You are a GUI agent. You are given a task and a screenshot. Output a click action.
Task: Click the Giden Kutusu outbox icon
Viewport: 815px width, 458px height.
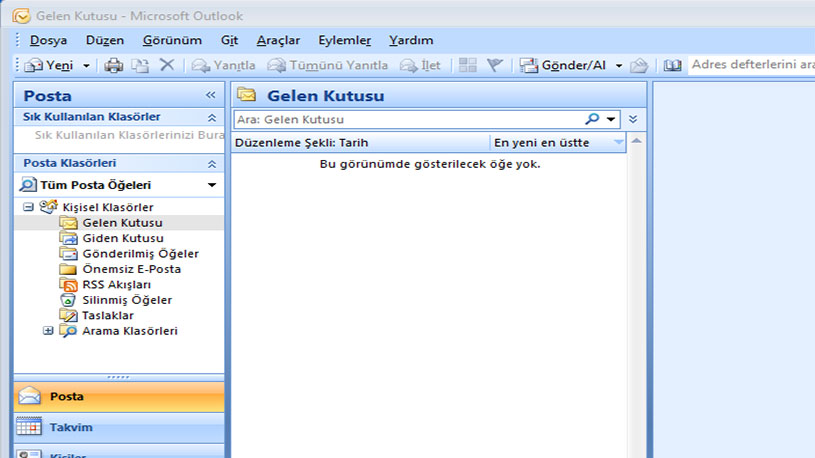click(x=68, y=238)
